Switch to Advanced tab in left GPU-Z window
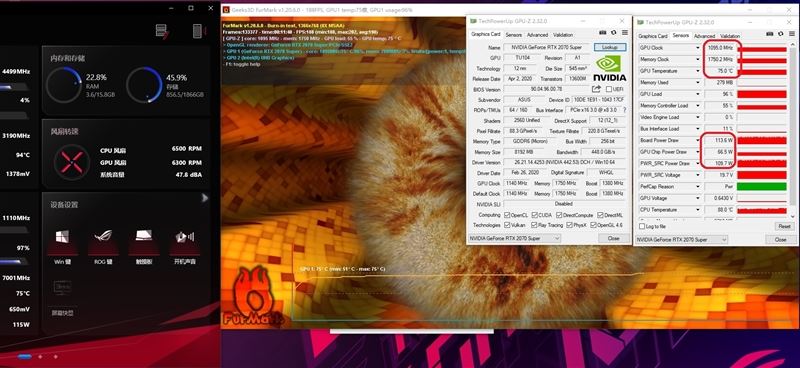The height and width of the screenshot is (368, 800). coord(537,35)
